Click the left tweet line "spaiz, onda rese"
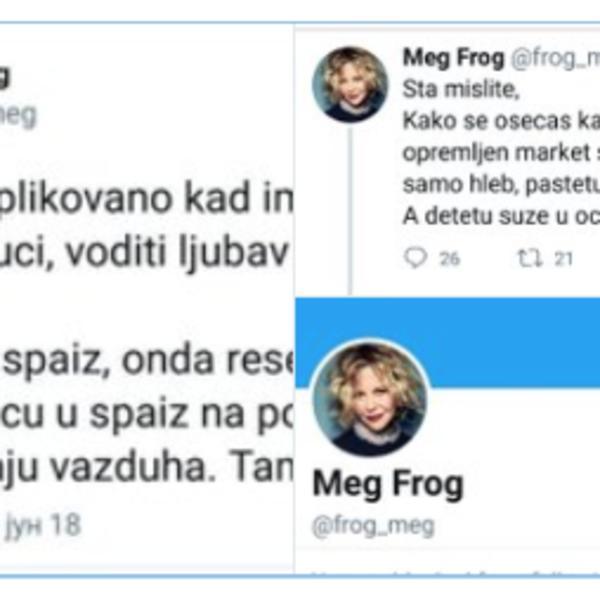The image size is (600, 600). [147, 360]
